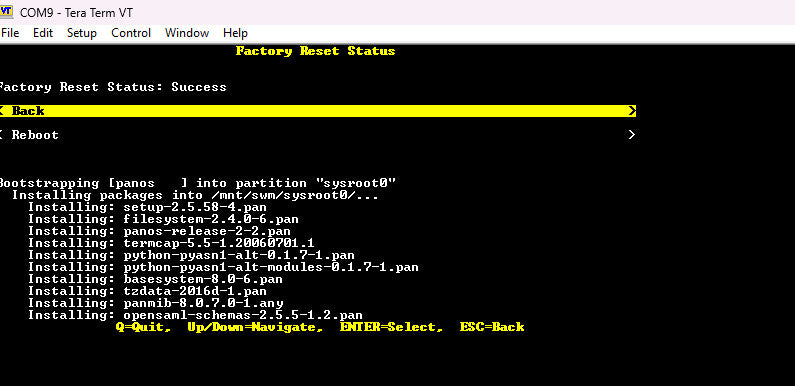Open the Help menu
This screenshot has width=795, height=386.
tap(235, 33)
